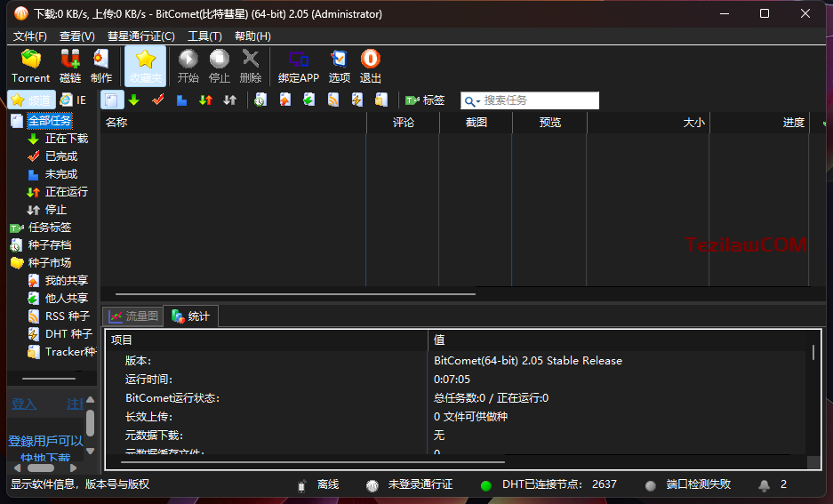Click the 标签 tags toolbar button
833x504 pixels.
424,100
